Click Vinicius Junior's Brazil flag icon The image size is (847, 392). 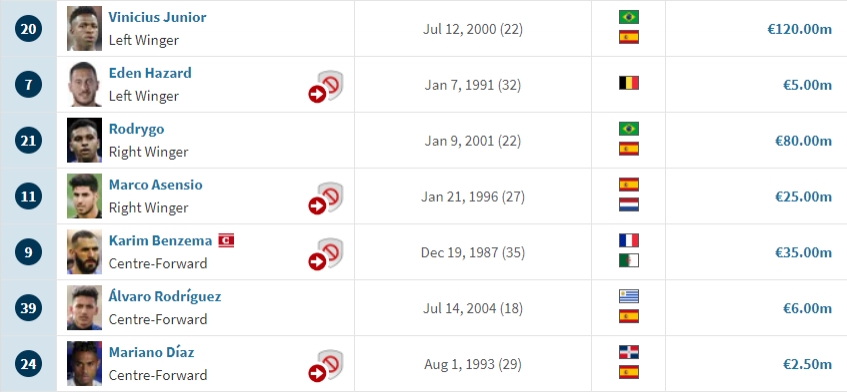point(629,17)
